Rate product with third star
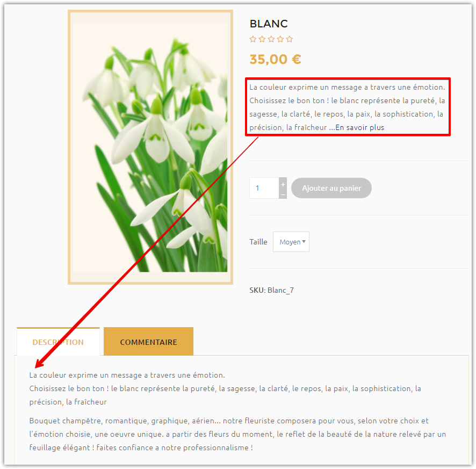476x469 pixels. point(271,39)
